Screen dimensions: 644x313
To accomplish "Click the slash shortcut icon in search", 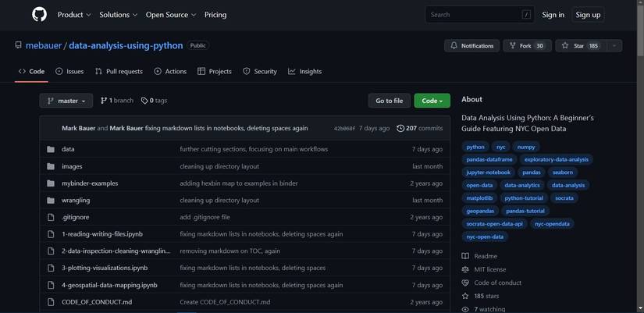I will pos(526,15).
